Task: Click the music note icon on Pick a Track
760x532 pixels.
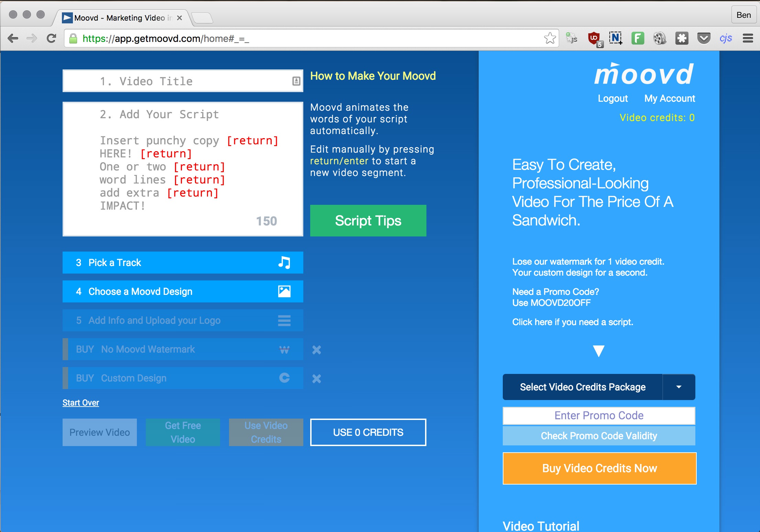Action: (284, 263)
